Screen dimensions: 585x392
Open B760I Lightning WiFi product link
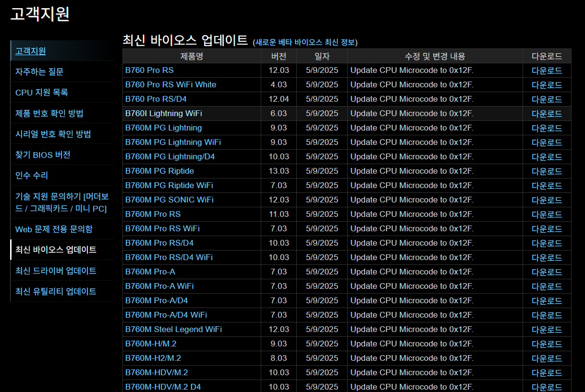[x=163, y=113]
